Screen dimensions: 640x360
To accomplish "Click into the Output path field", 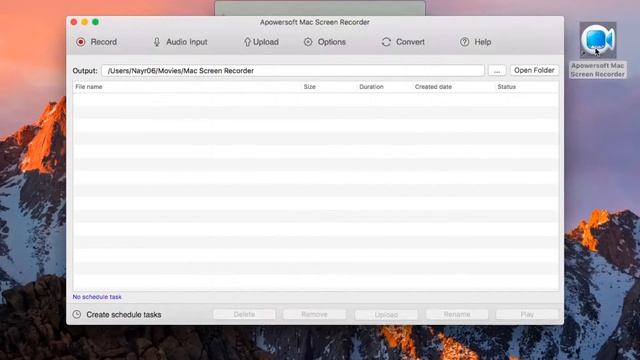I will pyautogui.click(x=293, y=71).
